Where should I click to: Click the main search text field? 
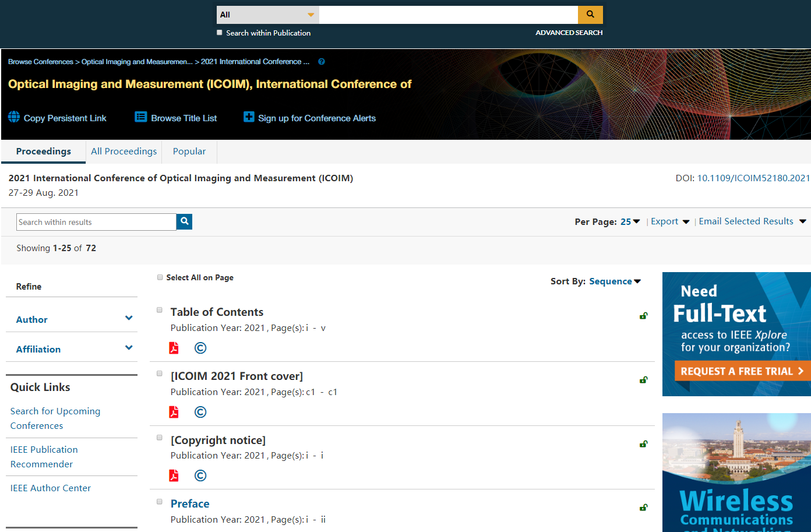point(449,15)
